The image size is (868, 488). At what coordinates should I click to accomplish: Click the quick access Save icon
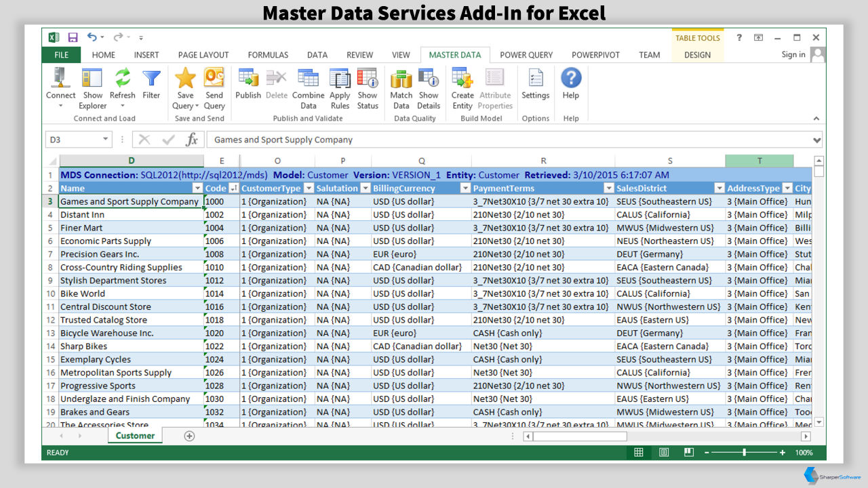point(73,37)
